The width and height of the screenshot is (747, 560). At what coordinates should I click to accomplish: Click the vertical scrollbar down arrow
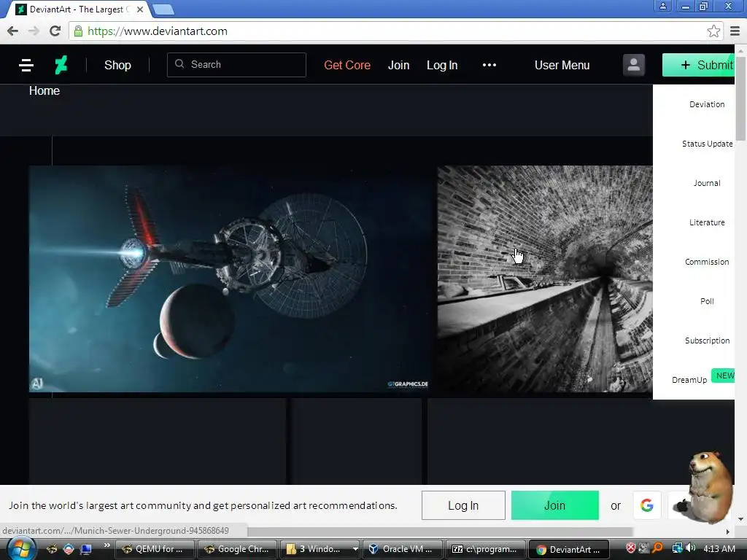pos(740,519)
